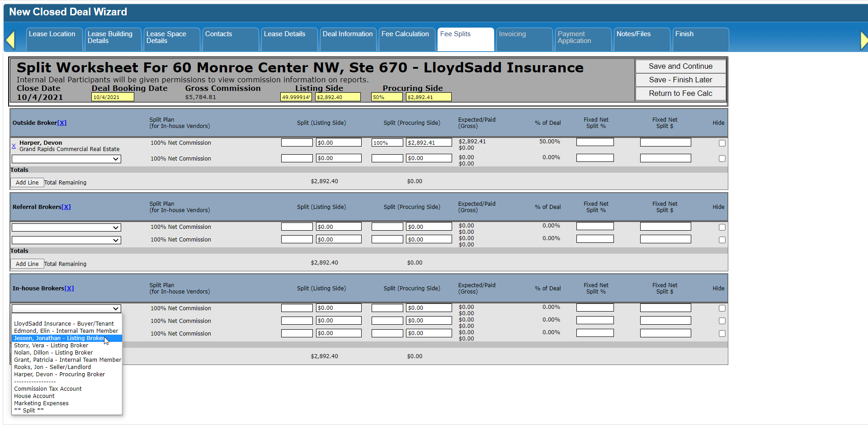The height and width of the screenshot is (426, 868).
Task: Click Harper's Fixed Net Split % field
Action: [595, 142]
